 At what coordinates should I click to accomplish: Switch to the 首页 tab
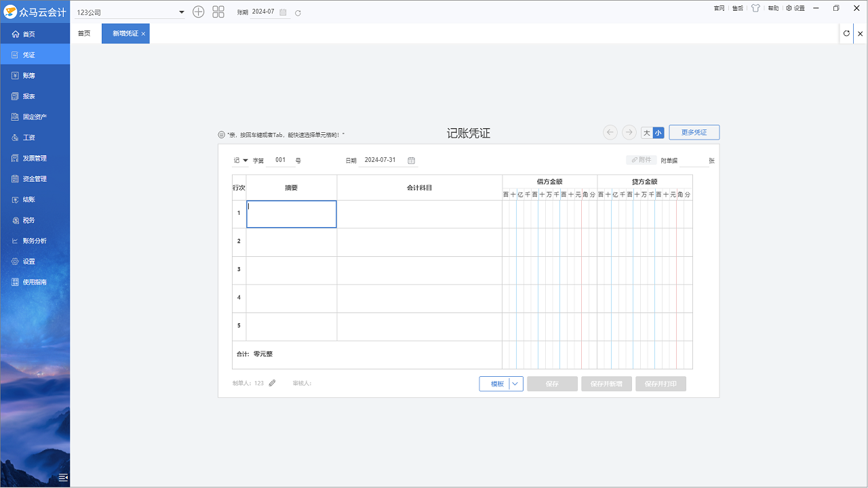(x=84, y=33)
